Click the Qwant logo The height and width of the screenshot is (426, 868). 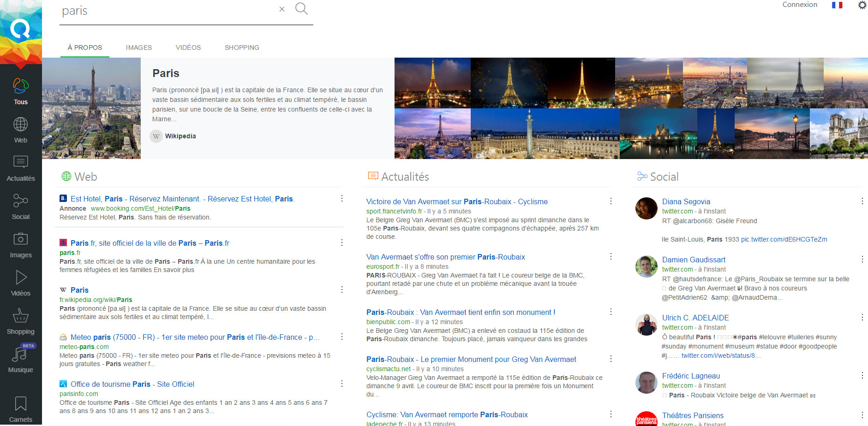click(20, 29)
